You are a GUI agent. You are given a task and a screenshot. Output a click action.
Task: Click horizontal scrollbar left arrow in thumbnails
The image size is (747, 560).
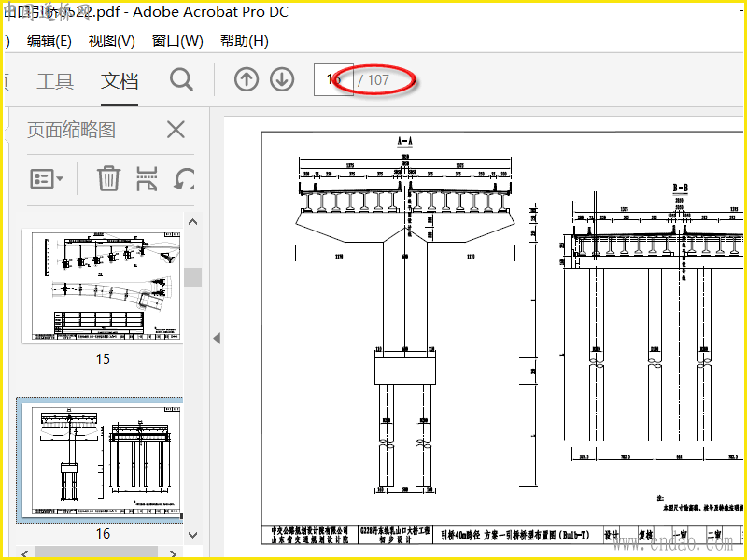pyautogui.click(x=25, y=553)
